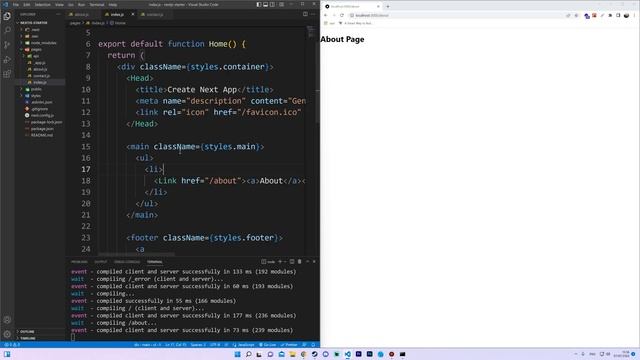
Task: Open package.json in Explorer
Action: click(x=42, y=129)
